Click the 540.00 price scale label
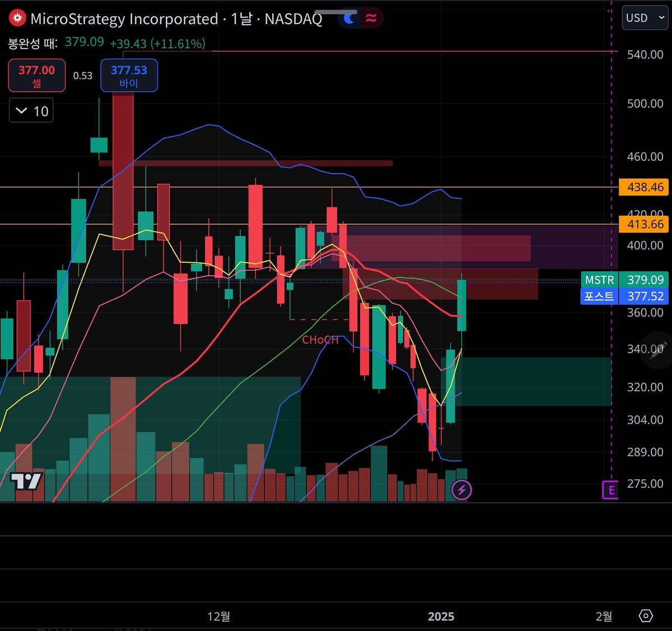Viewport: 672px width, 631px height. pos(645,54)
